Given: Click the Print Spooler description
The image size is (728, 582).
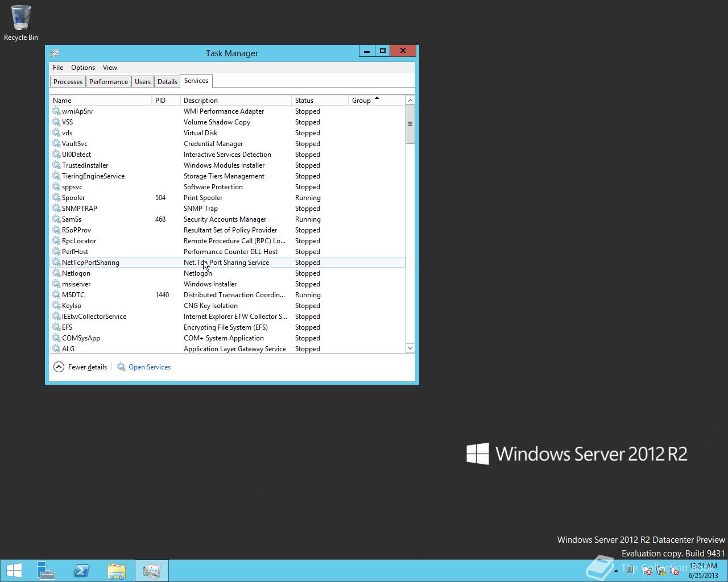Looking at the screenshot, I should (203, 198).
